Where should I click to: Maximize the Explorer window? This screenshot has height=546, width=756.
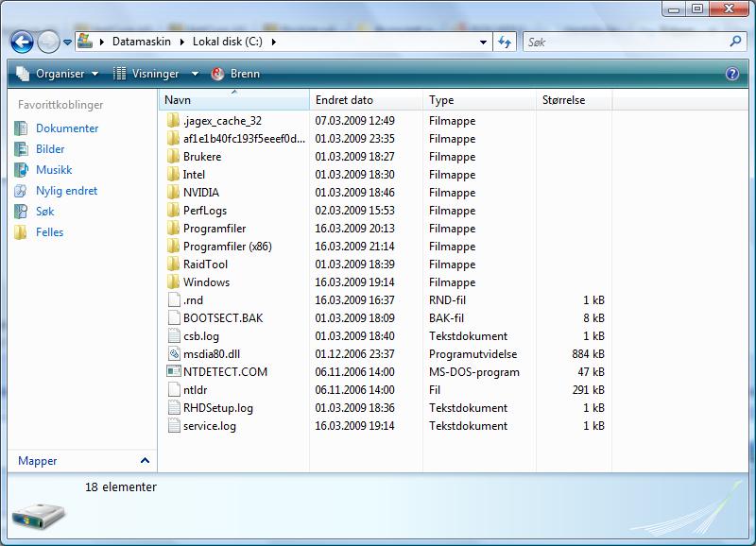tap(697, 9)
